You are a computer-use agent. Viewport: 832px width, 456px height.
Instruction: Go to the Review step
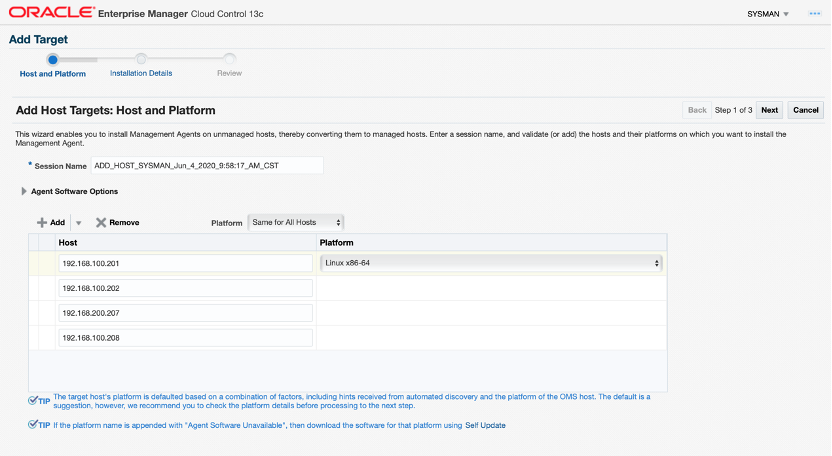229,73
